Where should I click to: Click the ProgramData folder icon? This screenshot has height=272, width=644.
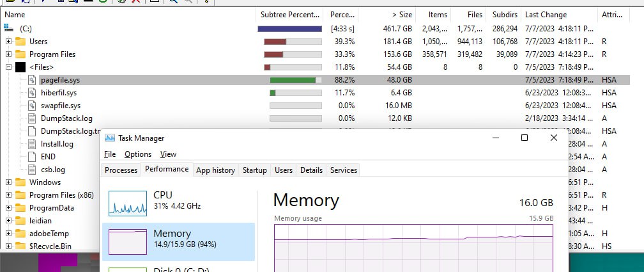(20, 208)
